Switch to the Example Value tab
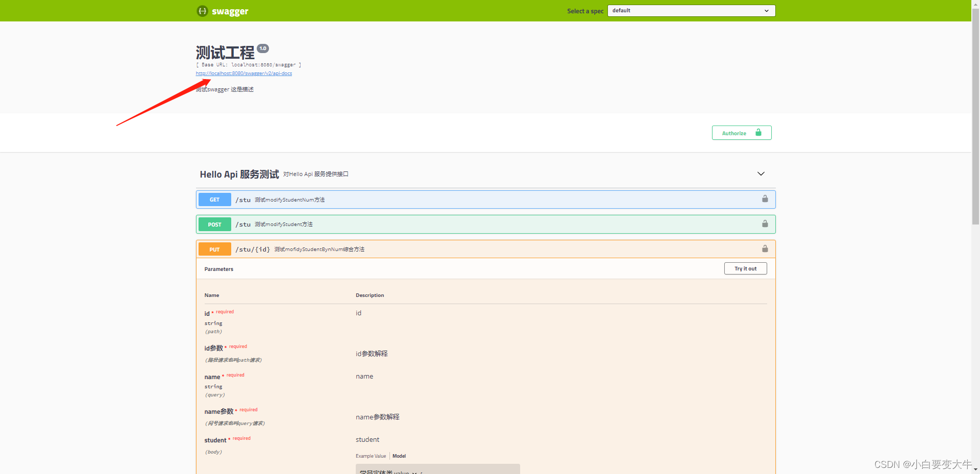980x474 pixels. pyautogui.click(x=371, y=456)
